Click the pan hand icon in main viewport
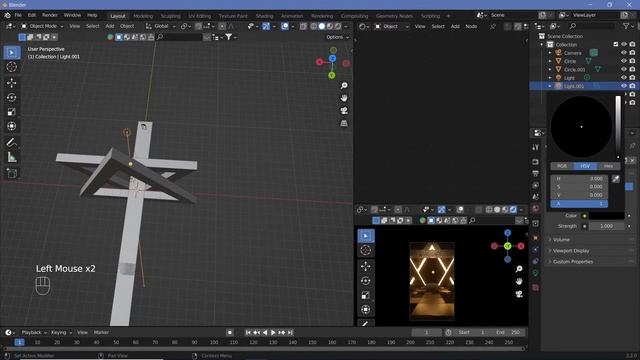Image resolution: width=640 pixels, height=360 pixels. point(344,98)
